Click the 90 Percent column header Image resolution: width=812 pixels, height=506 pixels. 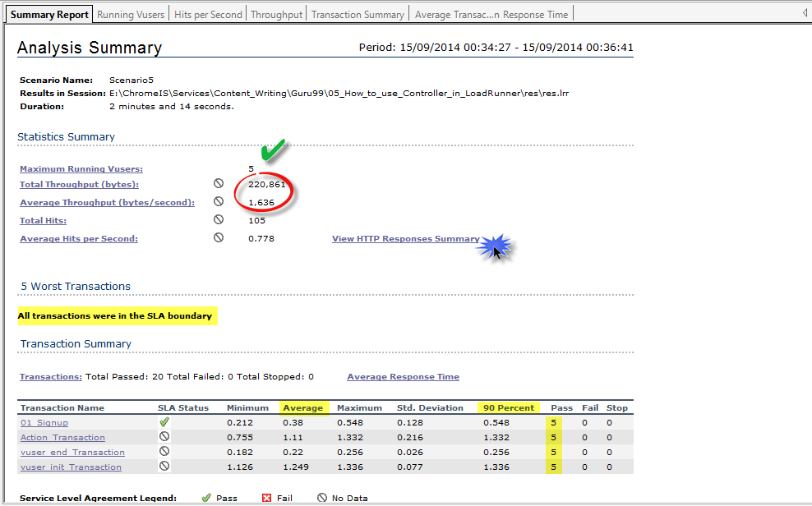coord(508,407)
